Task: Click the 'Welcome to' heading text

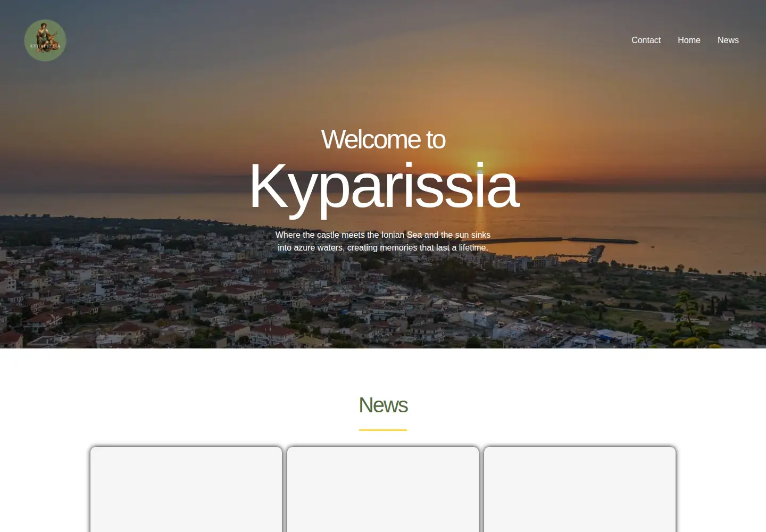Action: pyautogui.click(x=383, y=139)
